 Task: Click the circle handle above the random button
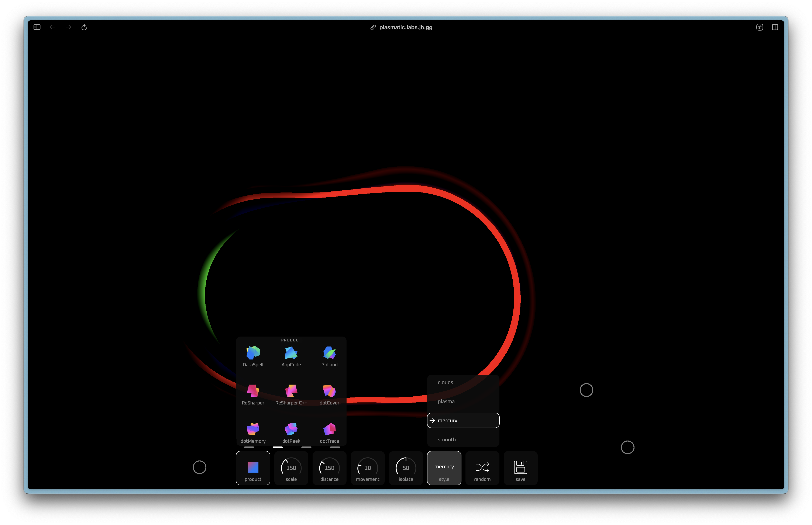[586, 390]
